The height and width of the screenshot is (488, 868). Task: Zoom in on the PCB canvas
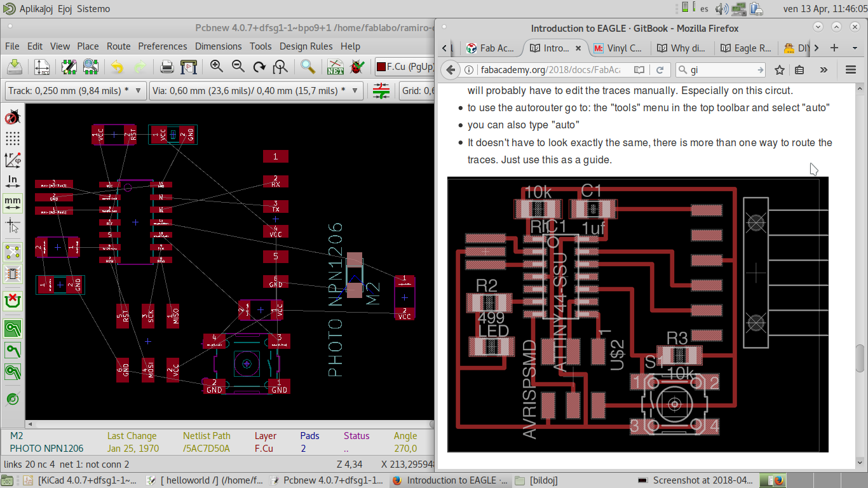[217, 67]
